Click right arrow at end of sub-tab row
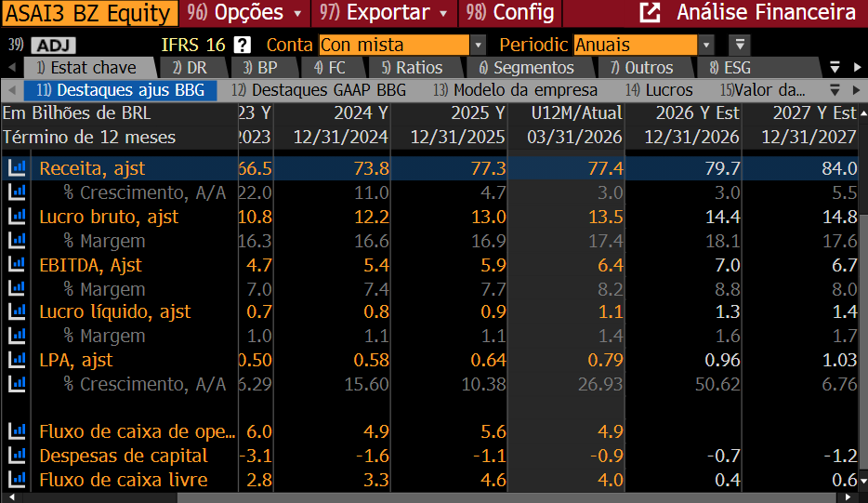Screen dimensions: 868x503 (857, 90)
